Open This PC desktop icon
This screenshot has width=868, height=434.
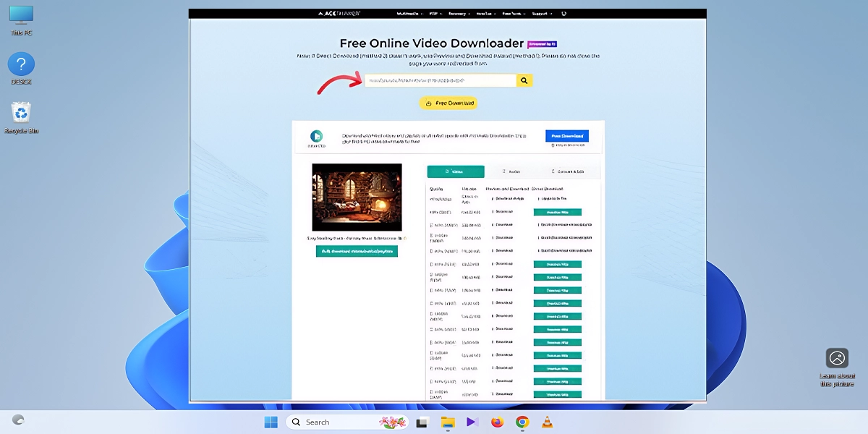tap(21, 20)
